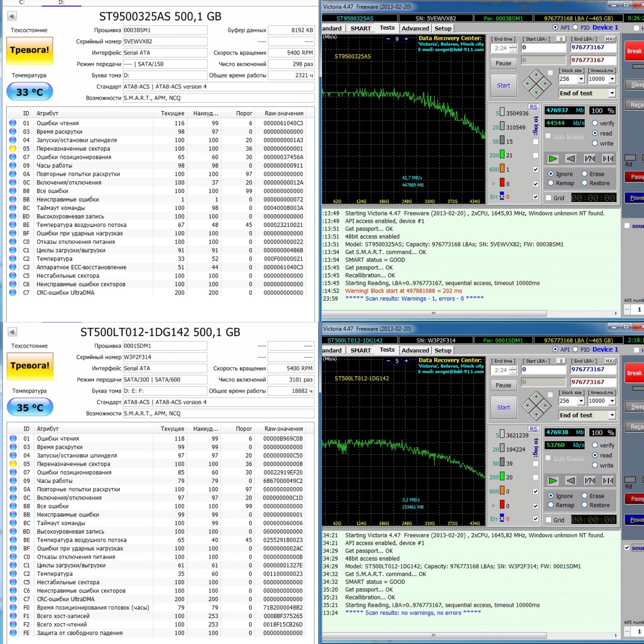Screen dimensions: 644x644
Task: Select Tests tab in ST500LT012 Victoria window
Action: (387, 350)
